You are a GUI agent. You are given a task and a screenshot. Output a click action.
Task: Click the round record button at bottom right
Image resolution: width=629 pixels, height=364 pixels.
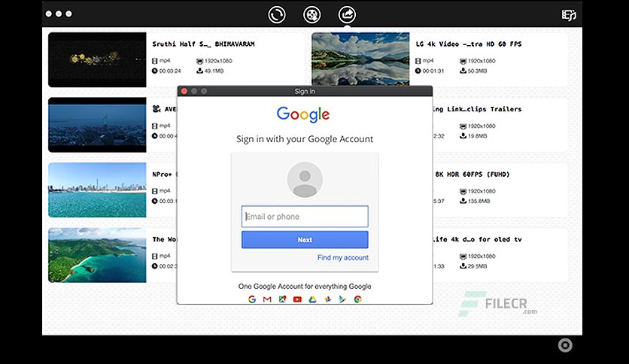(x=565, y=345)
